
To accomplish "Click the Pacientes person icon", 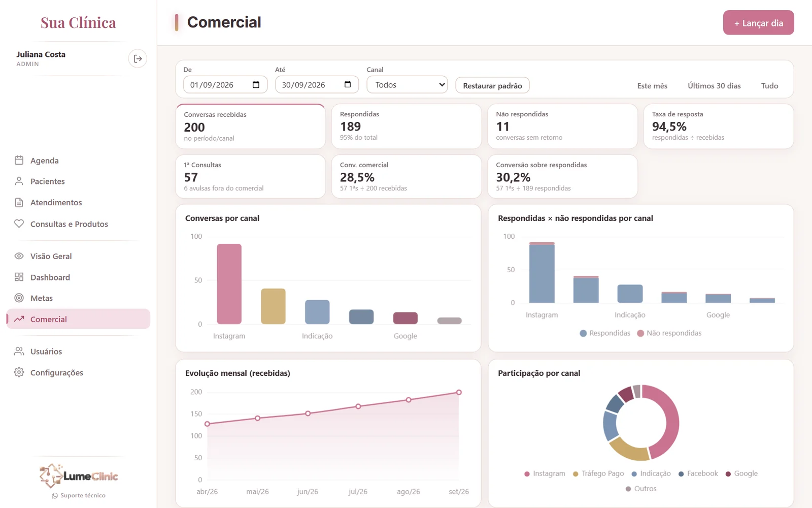I will (19, 181).
